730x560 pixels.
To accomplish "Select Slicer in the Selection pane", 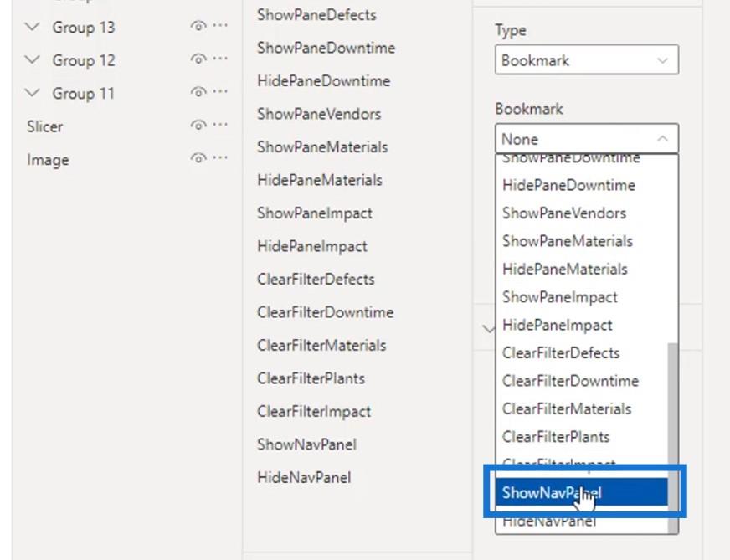I will (x=44, y=126).
